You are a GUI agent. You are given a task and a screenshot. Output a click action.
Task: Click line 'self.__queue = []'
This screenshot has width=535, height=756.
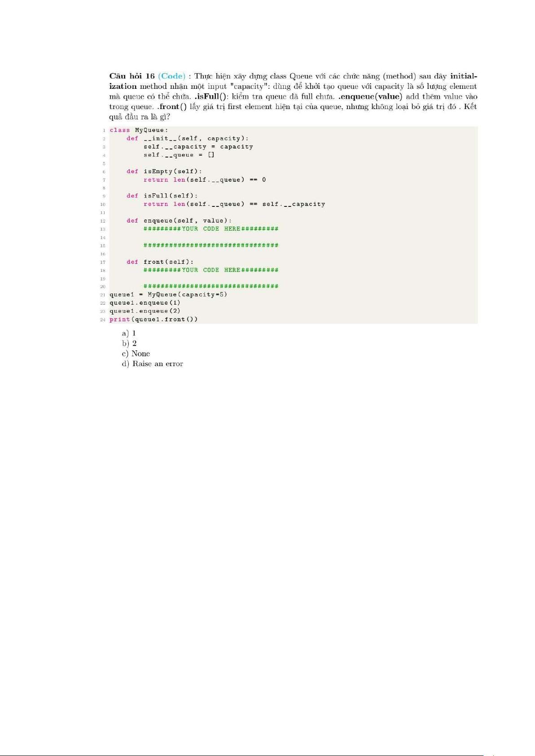point(179,155)
